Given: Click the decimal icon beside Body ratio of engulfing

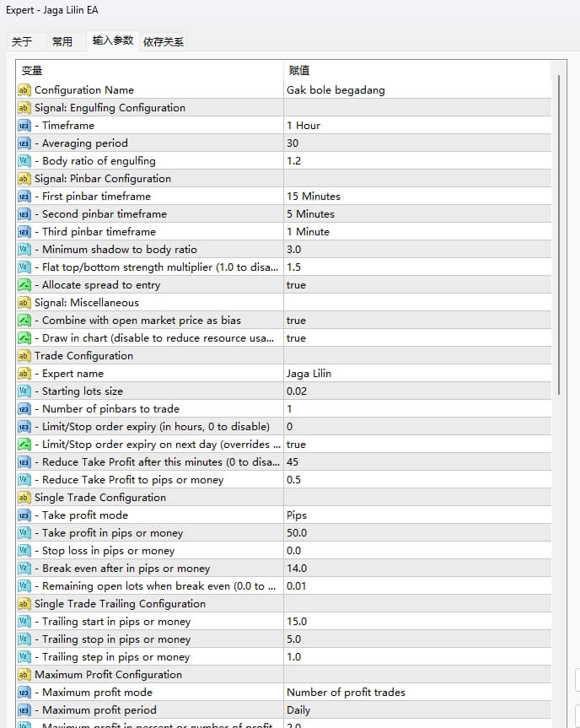Looking at the screenshot, I should coord(24,161).
